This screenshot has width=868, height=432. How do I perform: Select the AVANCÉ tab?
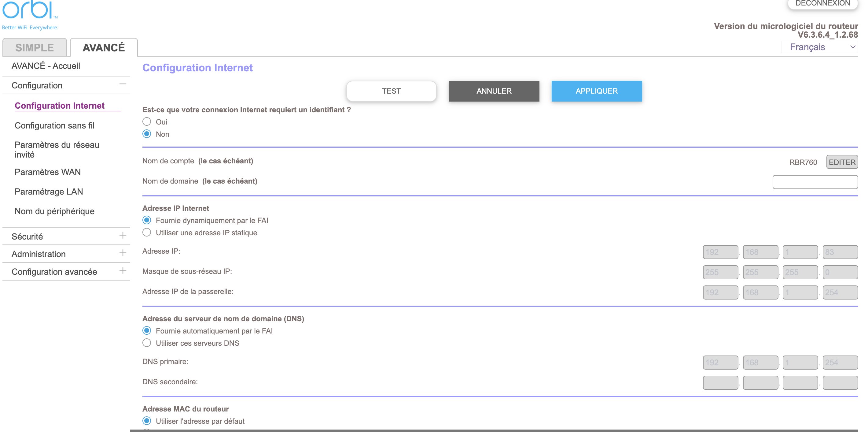(104, 47)
